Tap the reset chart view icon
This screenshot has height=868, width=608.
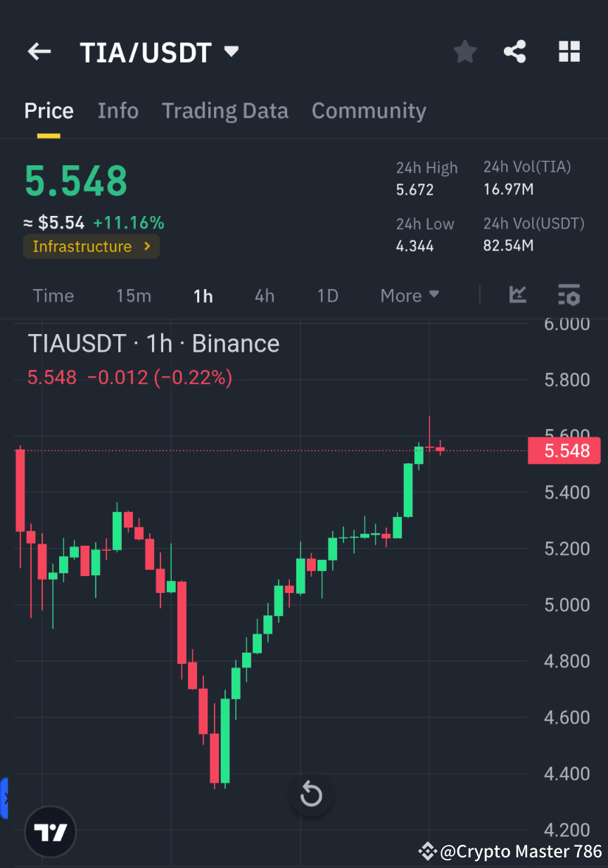311,794
